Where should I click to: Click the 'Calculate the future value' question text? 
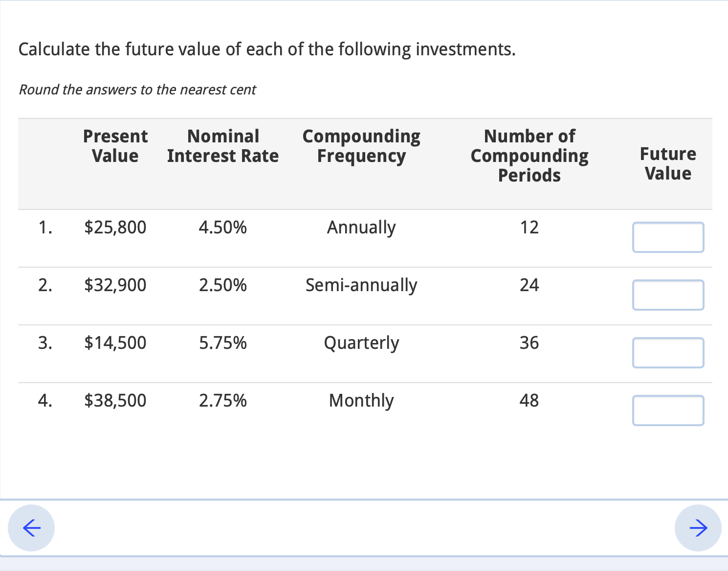[x=267, y=50]
